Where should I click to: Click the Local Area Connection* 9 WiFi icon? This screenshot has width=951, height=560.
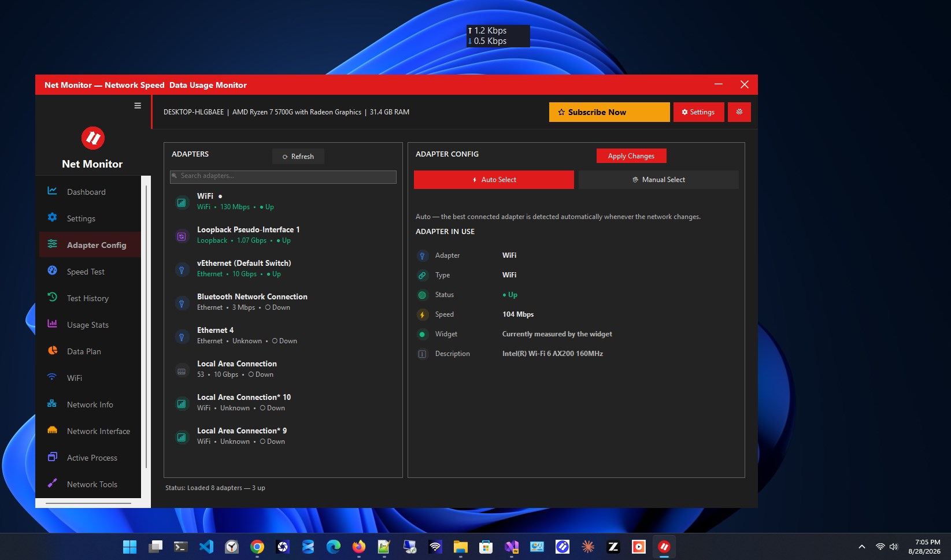182,437
